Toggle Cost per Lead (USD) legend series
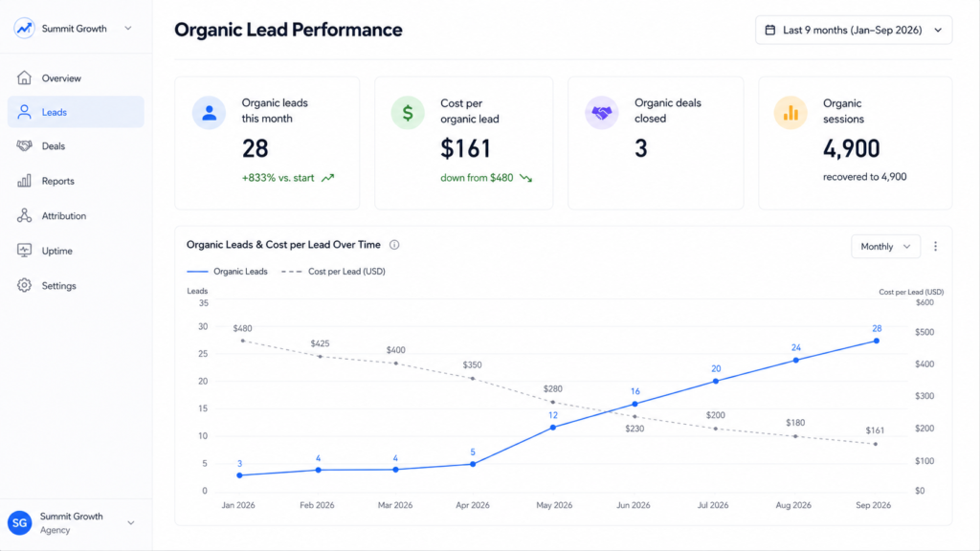The image size is (980, 551). pos(333,271)
